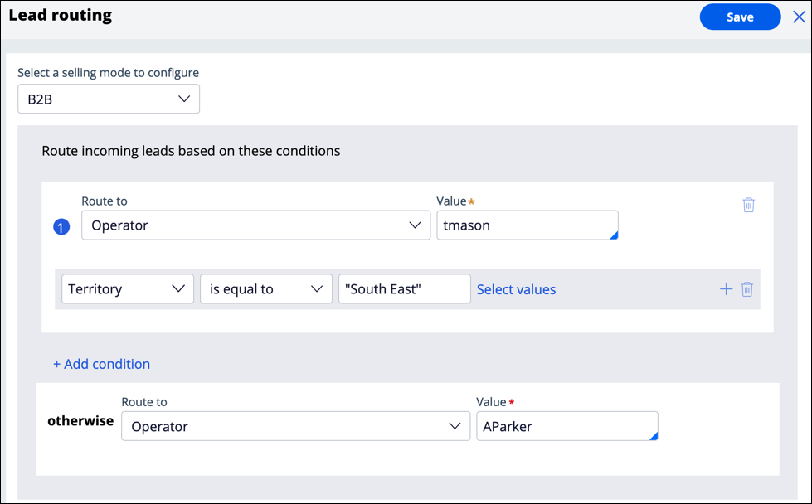812x504 pixels.
Task: Open the B2B selling mode dropdown
Action: point(109,99)
